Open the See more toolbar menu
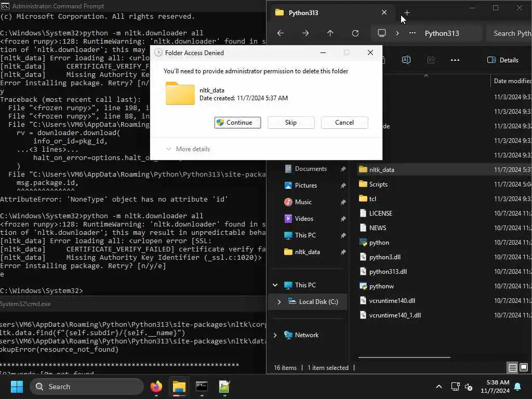The width and height of the screenshot is (532, 399). pyautogui.click(x=455, y=60)
